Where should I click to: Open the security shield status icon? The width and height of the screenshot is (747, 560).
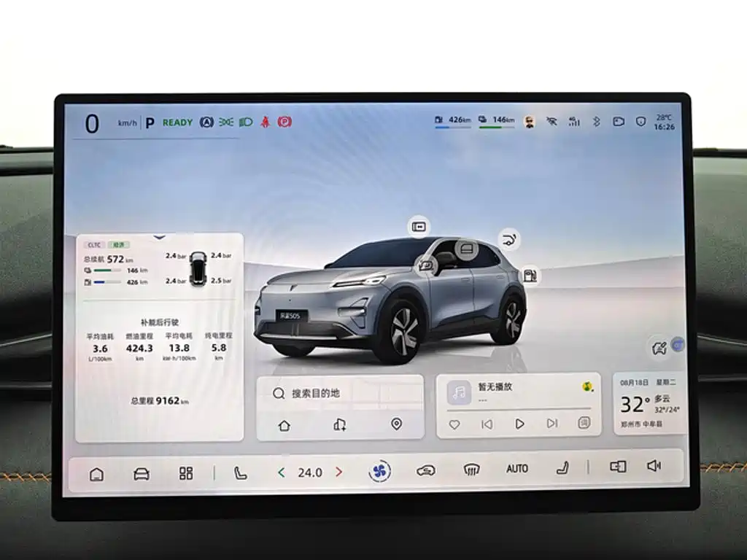point(640,122)
